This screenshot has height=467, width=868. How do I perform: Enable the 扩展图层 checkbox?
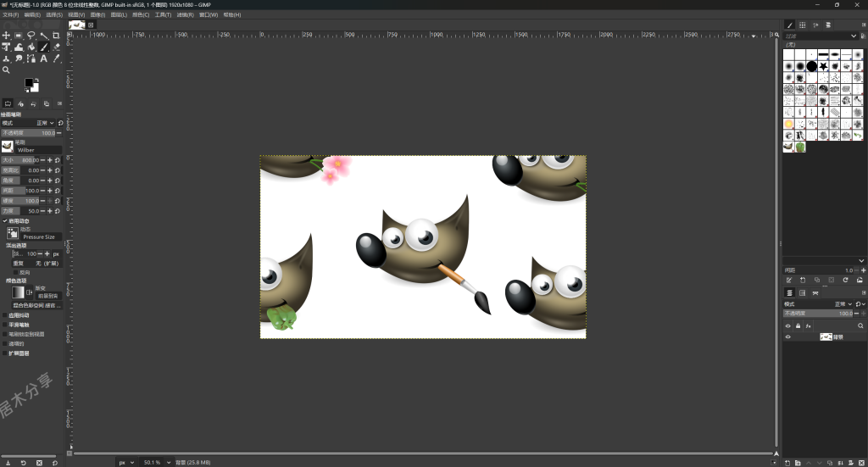coord(5,353)
